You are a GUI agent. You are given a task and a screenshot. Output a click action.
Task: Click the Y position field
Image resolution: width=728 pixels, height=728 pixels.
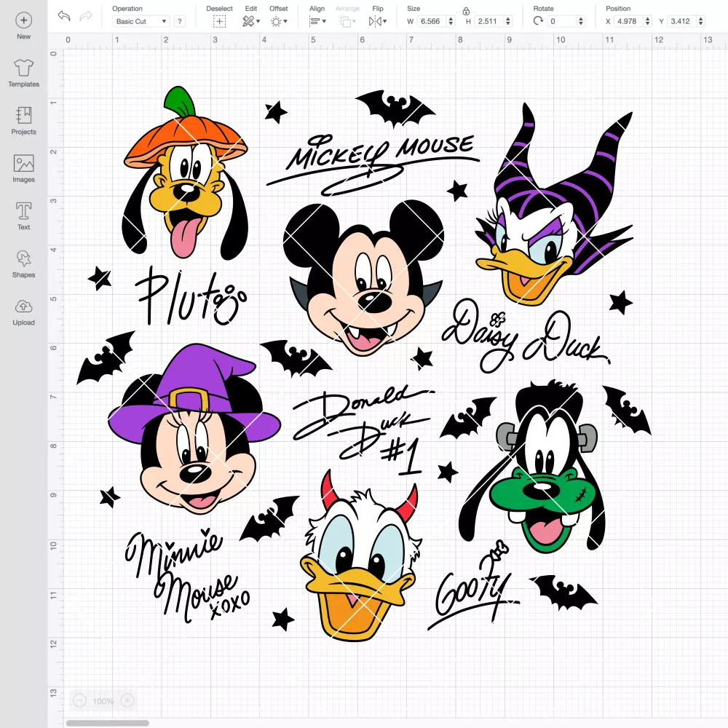click(682, 21)
